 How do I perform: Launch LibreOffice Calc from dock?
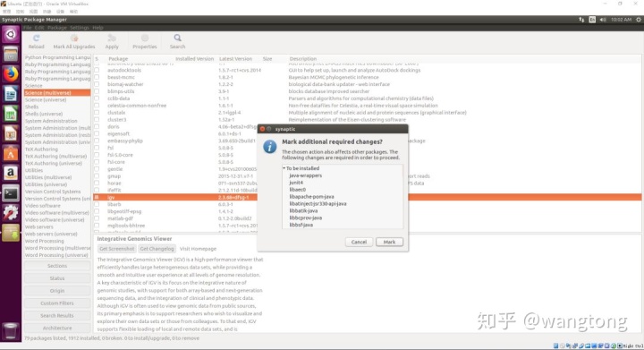[11, 114]
